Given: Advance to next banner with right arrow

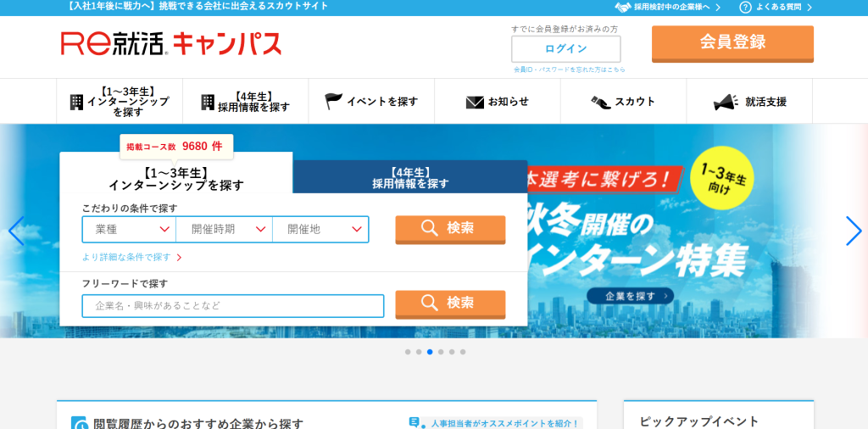Looking at the screenshot, I should click(x=854, y=231).
